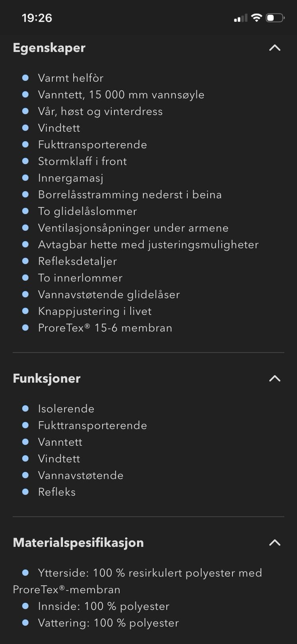
Task: Select the Vanntett 15 000 mm vannsøyle item
Action: click(121, 95)
